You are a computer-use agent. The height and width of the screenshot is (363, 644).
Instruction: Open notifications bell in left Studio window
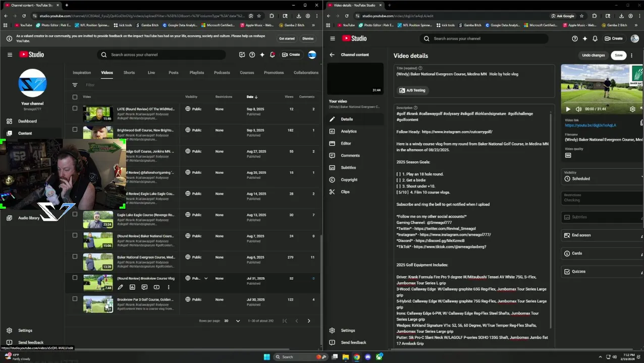pyautogui.click(x=273, y=54)
